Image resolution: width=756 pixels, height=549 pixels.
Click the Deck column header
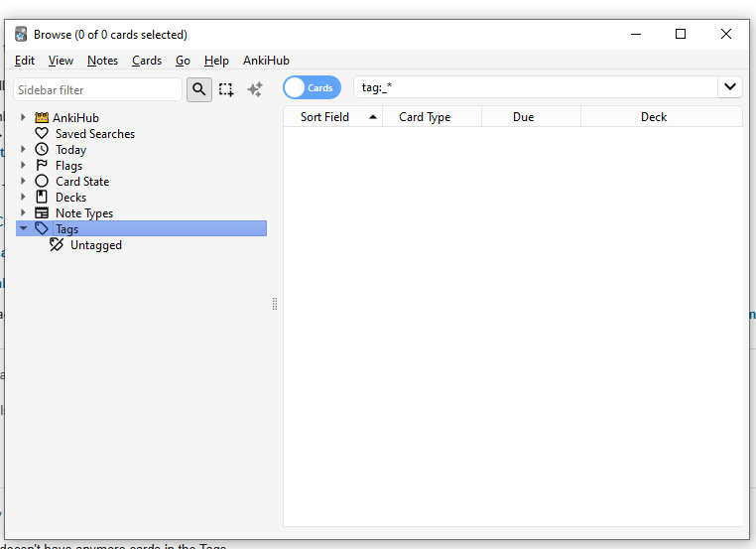pos(654,117)
